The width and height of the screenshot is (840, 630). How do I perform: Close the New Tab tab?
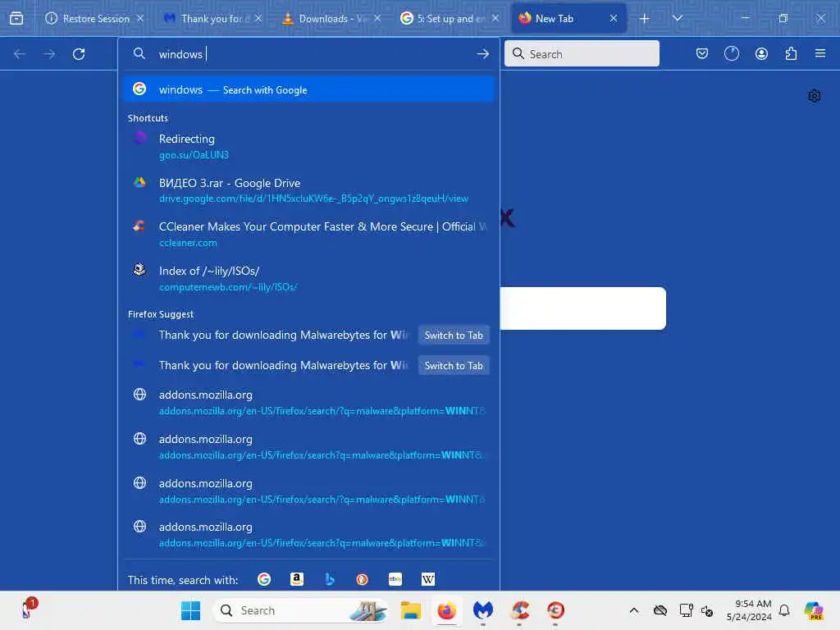614,18
